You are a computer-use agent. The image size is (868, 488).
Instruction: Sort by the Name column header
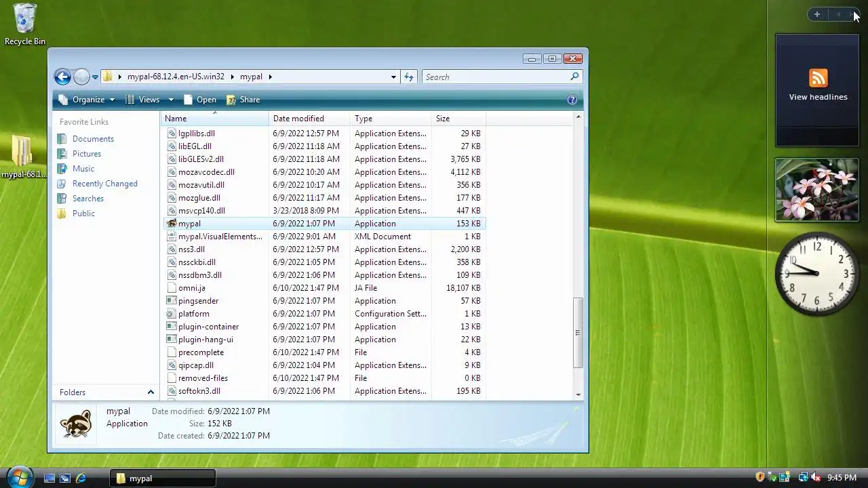click(x=214, y=119)
